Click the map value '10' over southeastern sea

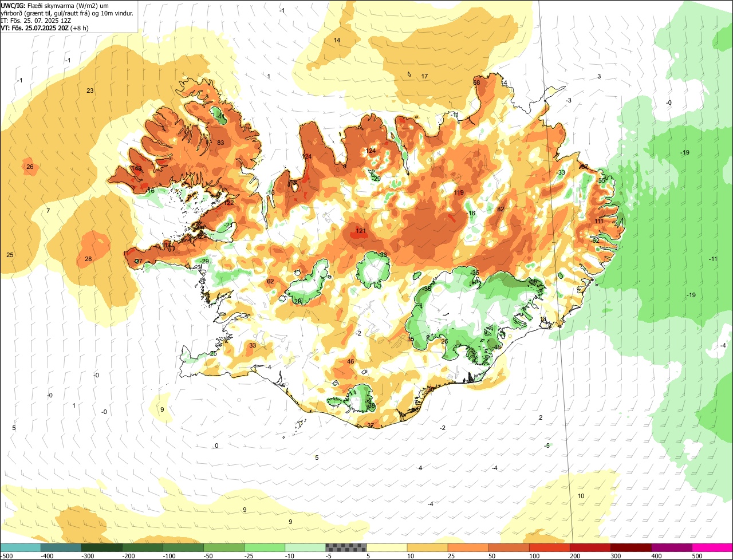tap(581, 496)
